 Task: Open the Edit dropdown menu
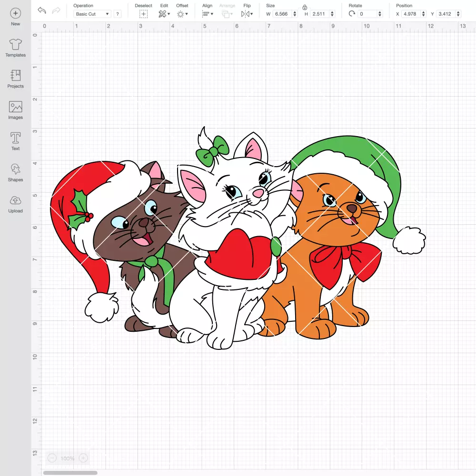click(164, 14)
